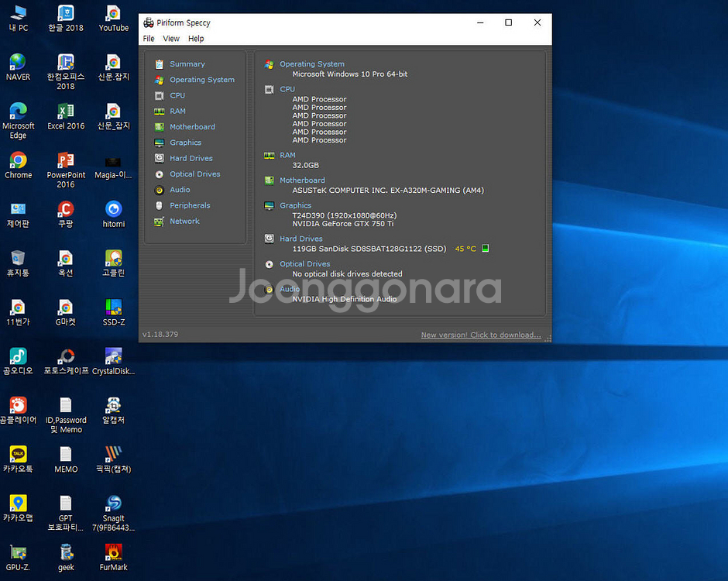Click 'Microsoft Windows 10 Pro 64-bit' text
728x581 pixels.
(349, 74)
